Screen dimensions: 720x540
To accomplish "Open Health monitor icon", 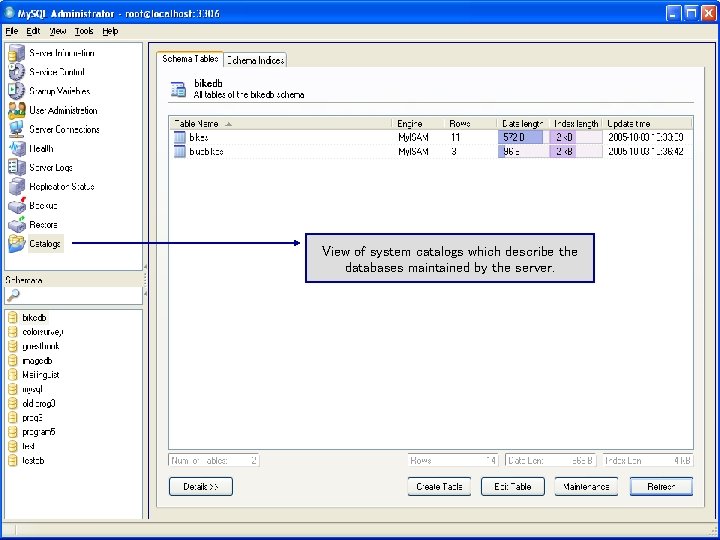I will 17,148.
